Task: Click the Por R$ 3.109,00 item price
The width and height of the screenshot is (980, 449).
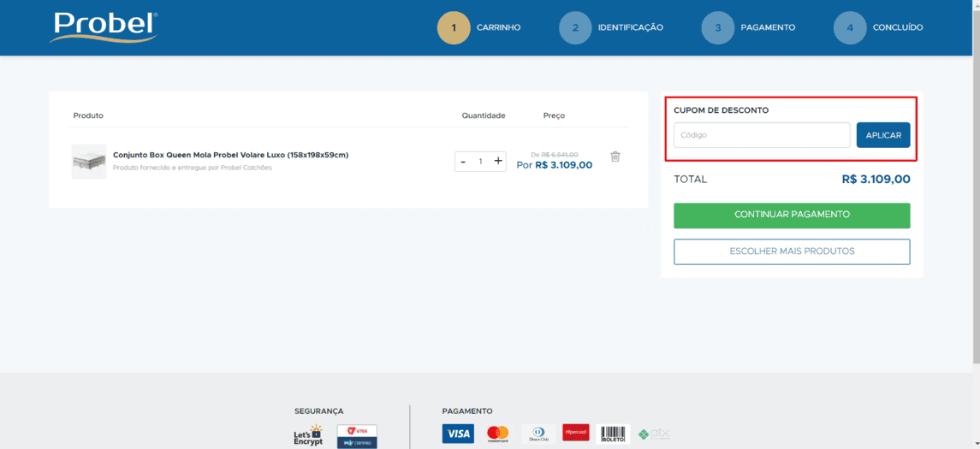Action: point(555,165)
